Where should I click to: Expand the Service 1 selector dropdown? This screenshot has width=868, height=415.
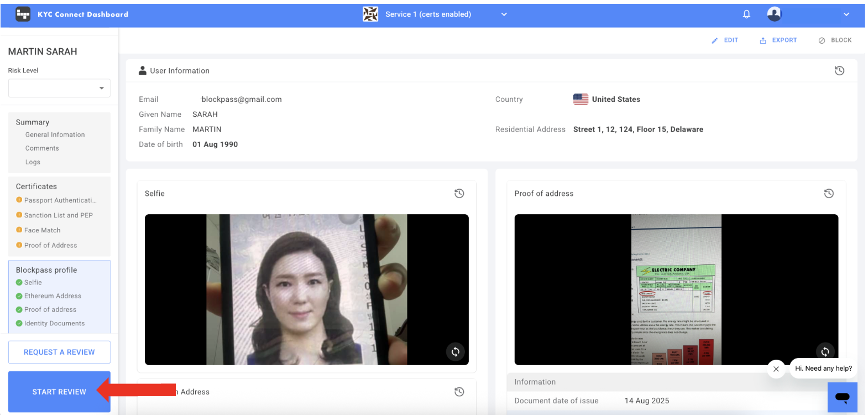[x=504, y=14]
